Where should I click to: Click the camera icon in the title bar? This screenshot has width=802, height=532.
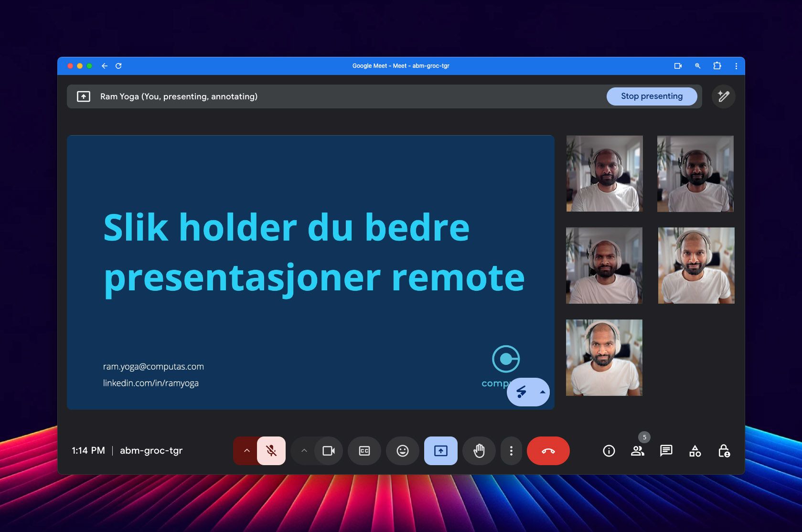[x=678, y=66]
